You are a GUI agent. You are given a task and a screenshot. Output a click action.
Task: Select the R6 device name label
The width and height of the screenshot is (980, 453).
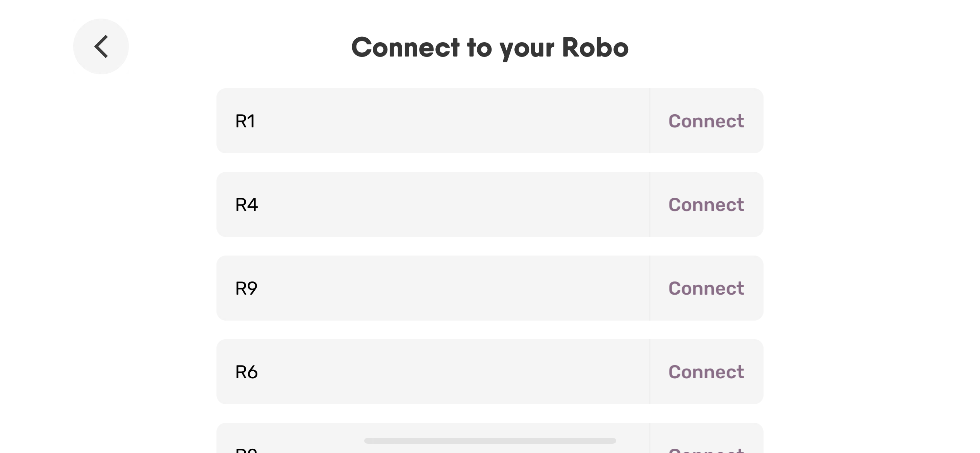click(247, 372)
